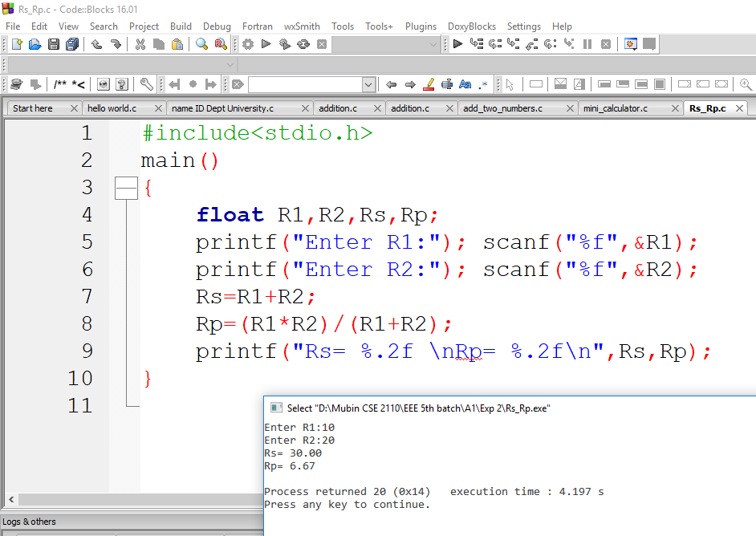Start debugging with the red arrow icon
756x536 pixels.
457,44
